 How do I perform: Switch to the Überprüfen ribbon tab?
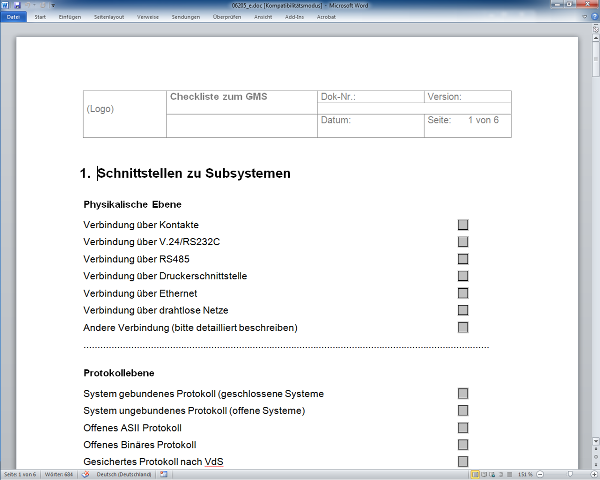coord(227,17)
